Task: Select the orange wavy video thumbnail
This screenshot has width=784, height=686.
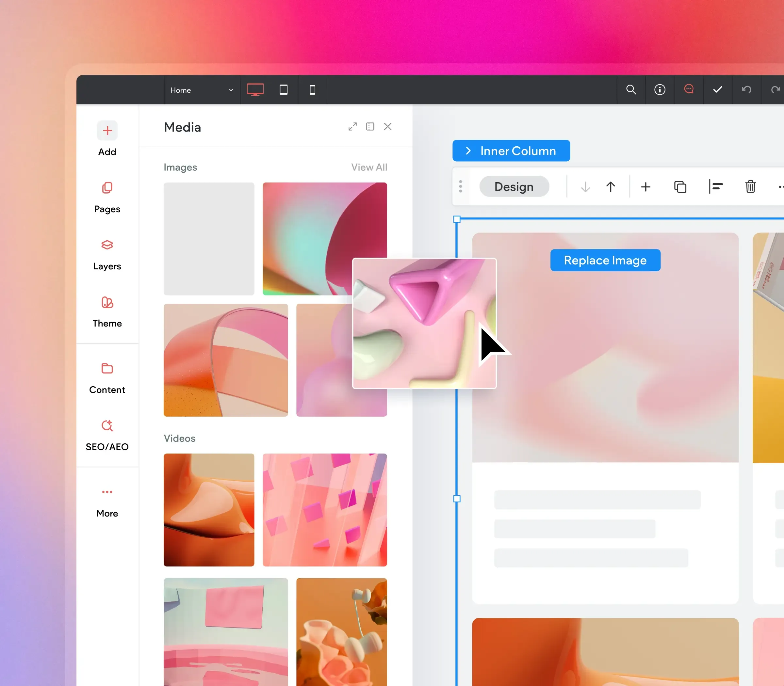Action: tap(209, 510)
